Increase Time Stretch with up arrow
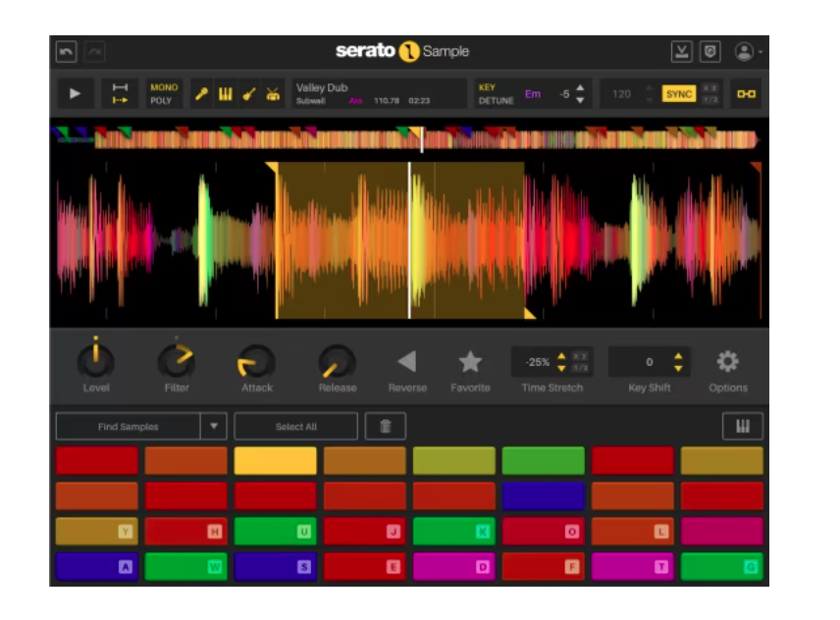This screenshot has height=620, width=840. pyautogui.click(x=561, y=356)
